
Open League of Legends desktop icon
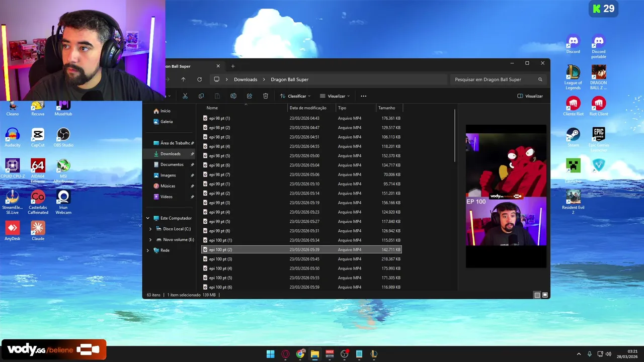point(573,78)
